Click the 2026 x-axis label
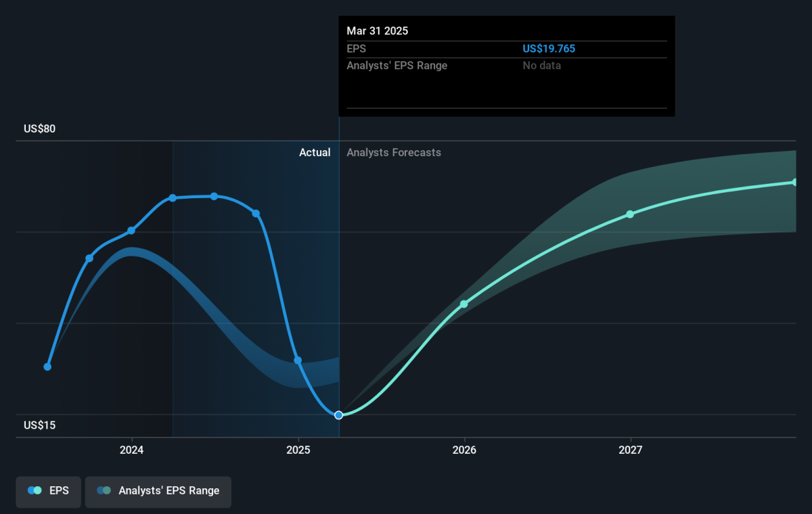Screen dimensions: 812x514 [464, 450]
